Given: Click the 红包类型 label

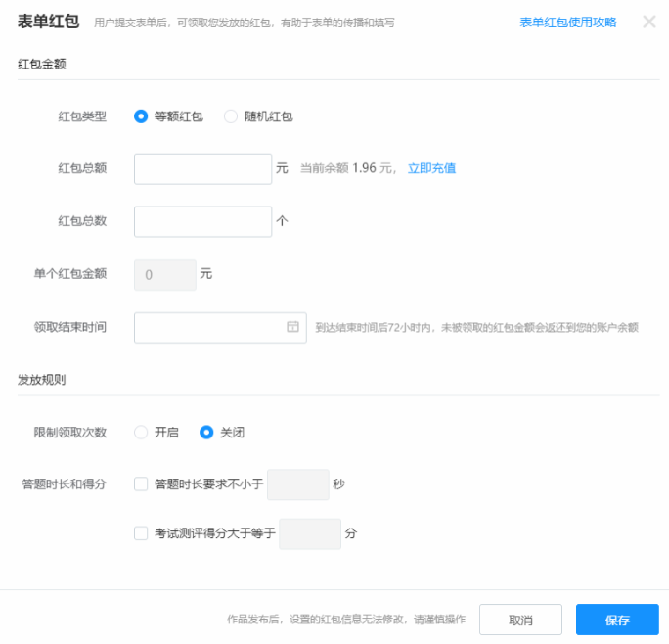Looking at the screenshot, I should [x=82, y=116].
